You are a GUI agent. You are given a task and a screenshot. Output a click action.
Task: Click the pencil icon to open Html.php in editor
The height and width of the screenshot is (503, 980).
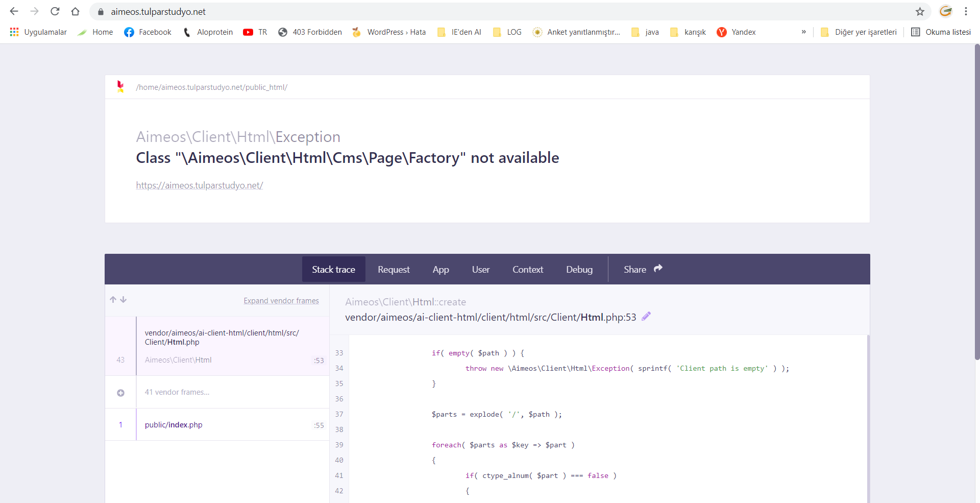click(x=646, y=317)
